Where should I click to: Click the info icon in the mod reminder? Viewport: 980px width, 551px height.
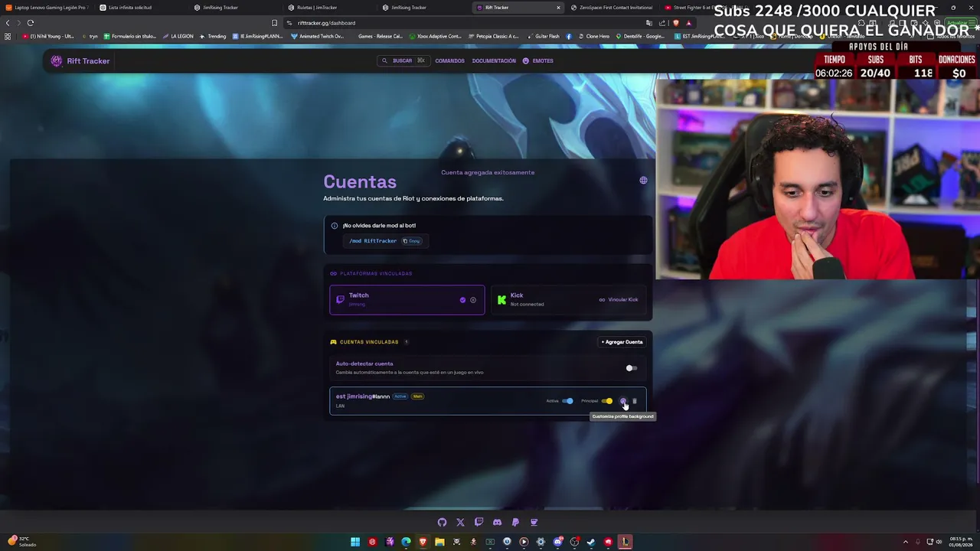click(x=335, y=226)
